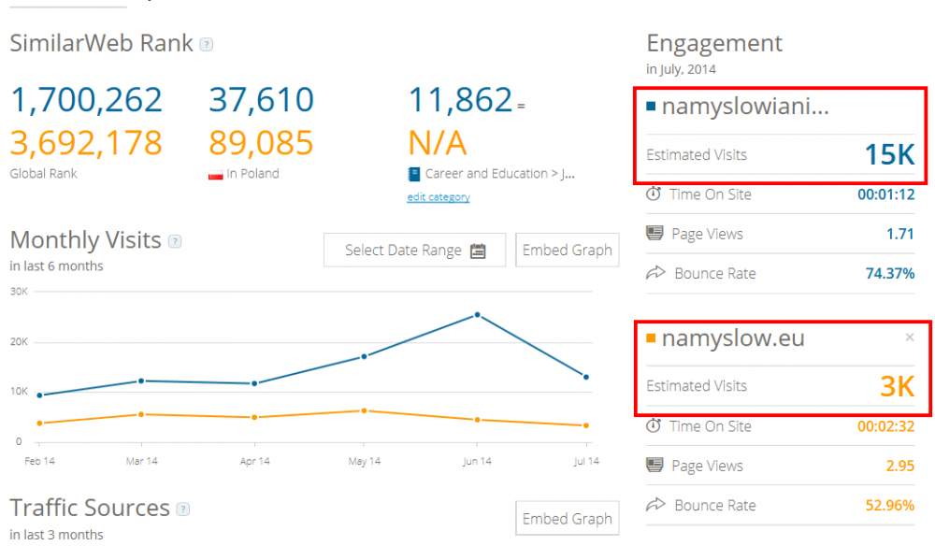Click the namyslowiani... site name
The width and height of the screenshot is (935, 560).
(x=745, y=107)
